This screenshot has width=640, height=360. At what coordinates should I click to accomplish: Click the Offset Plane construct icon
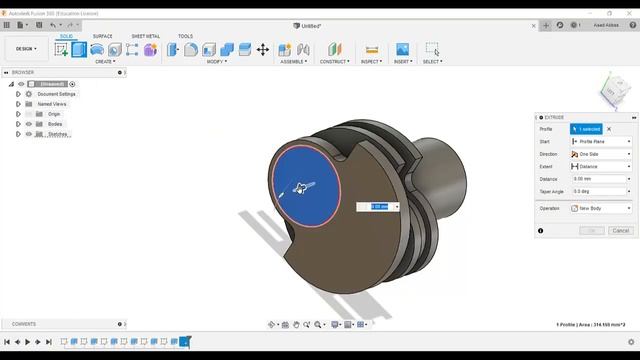point(334,50)
